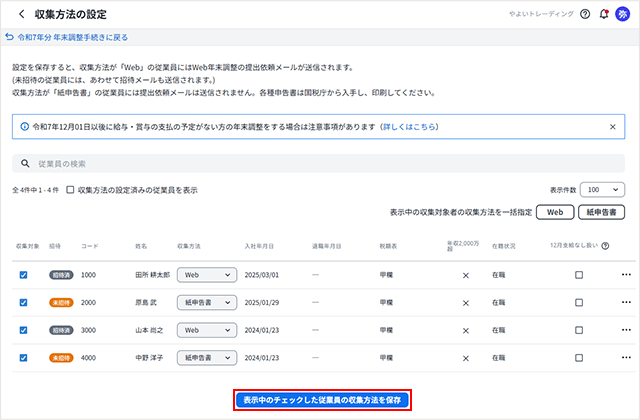Click the 紙申告書 bulk assignment button
Viewport: 640px width, 420px height.
pos(601,212)
